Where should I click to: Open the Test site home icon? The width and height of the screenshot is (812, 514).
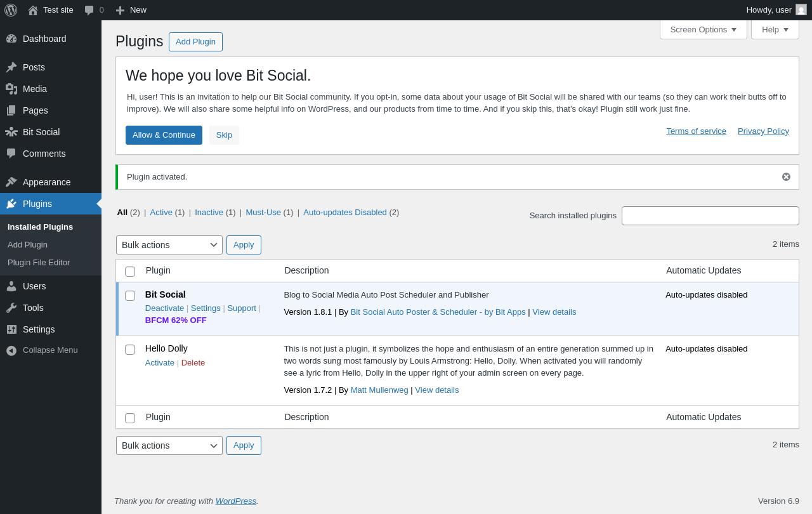(33, 10)
